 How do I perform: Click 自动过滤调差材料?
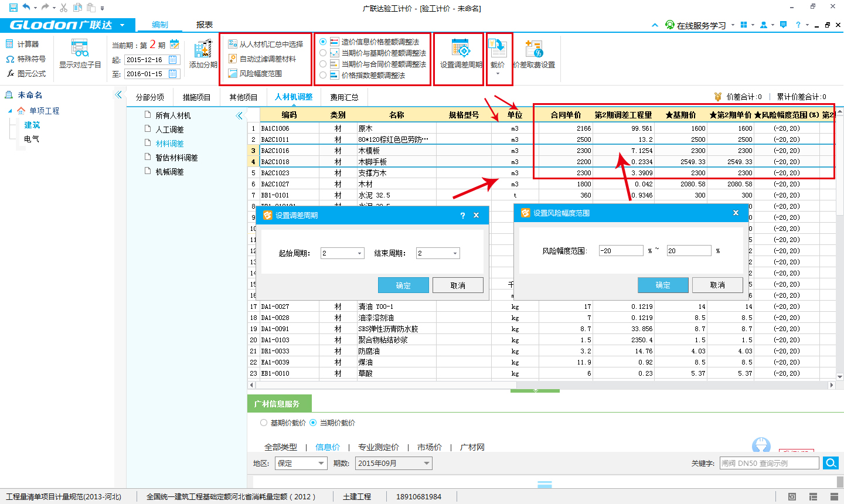pyautogui.click(x=262, y=59)
